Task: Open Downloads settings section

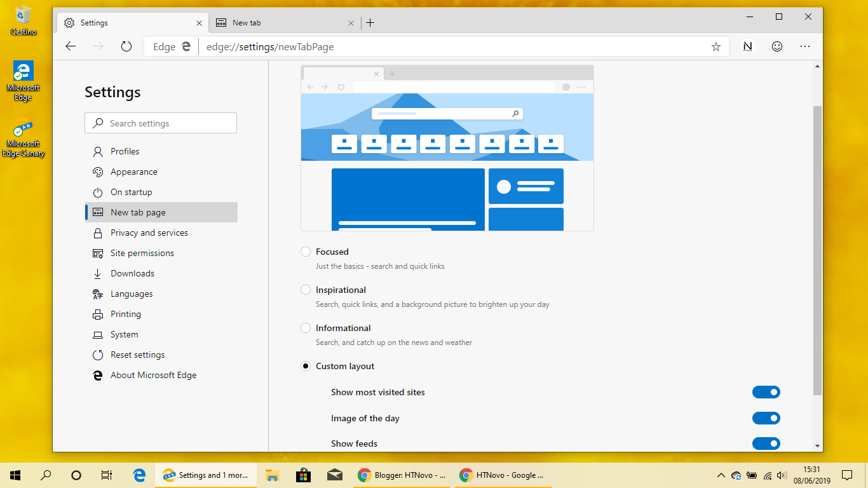Action: (x=161, y=273)
